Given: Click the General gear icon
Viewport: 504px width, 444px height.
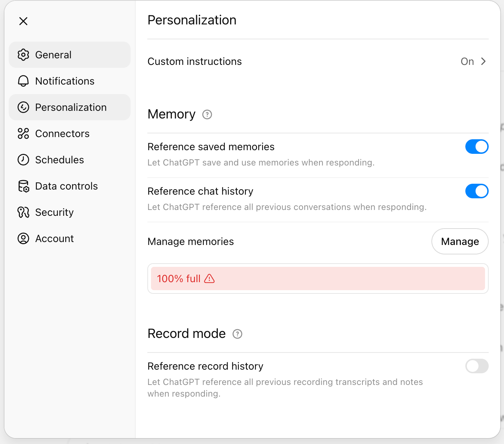Looking at the screenshot, I should coord(23,55).
